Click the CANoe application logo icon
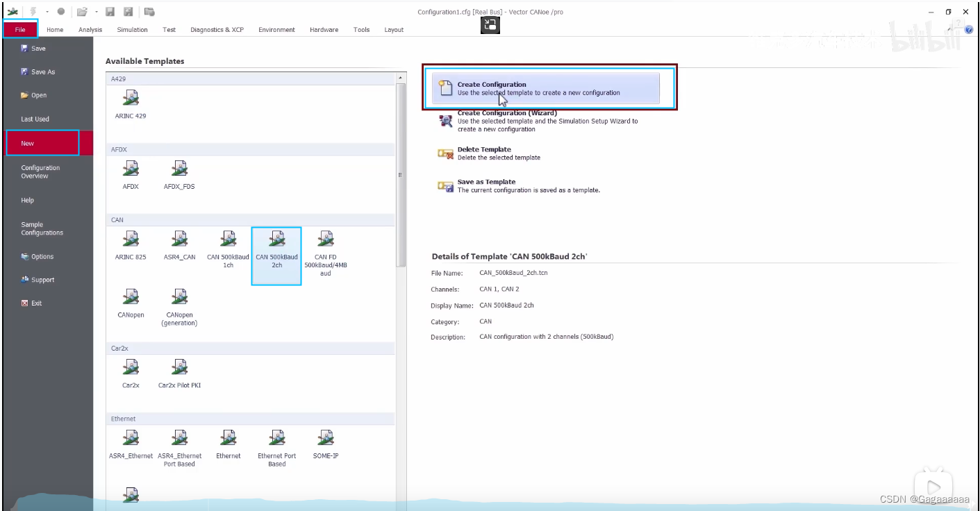The width and height of the screenshot is (980, 511). 12,12
